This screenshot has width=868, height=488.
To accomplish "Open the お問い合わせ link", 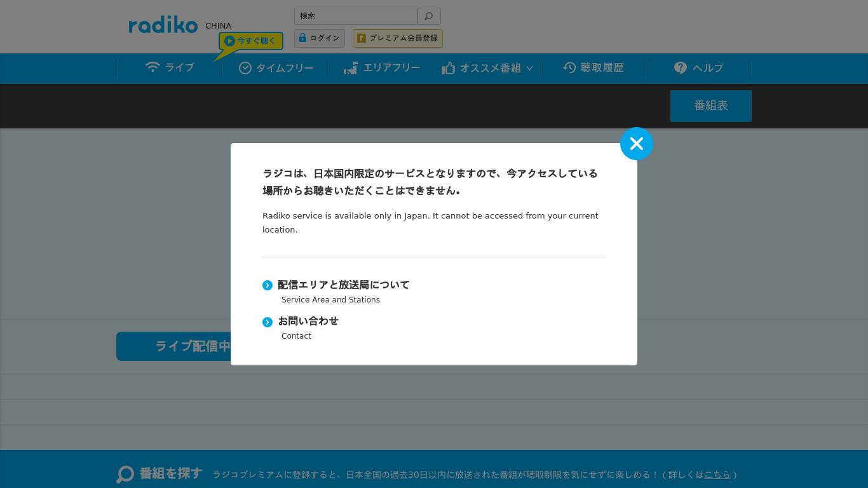I will [308, 322].
